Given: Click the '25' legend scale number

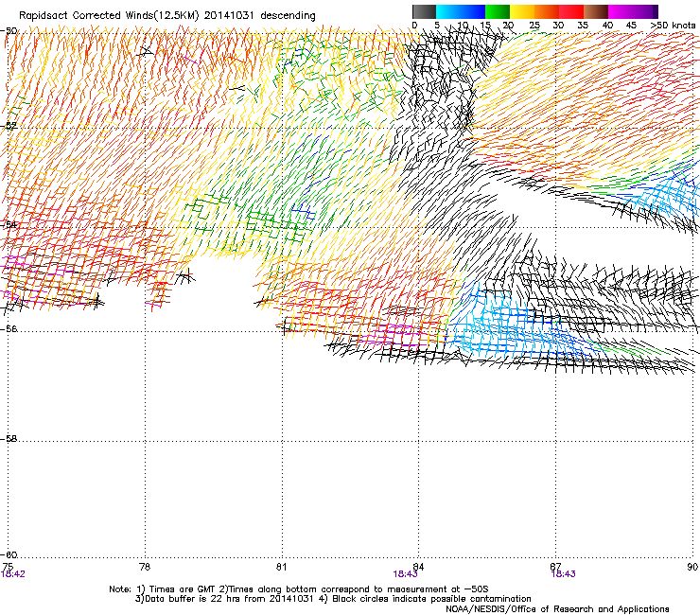Looking at the screenshot, I should click(534, 26).
